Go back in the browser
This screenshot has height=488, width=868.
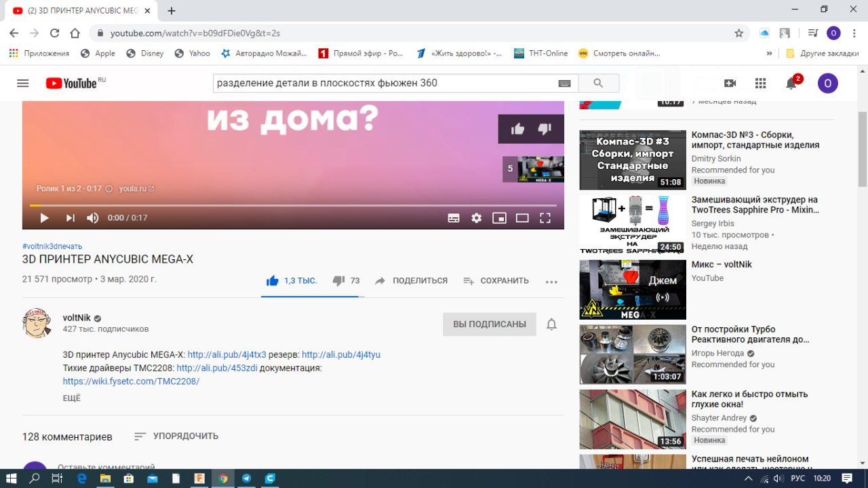pyautogui.click(x=14, y=33)
